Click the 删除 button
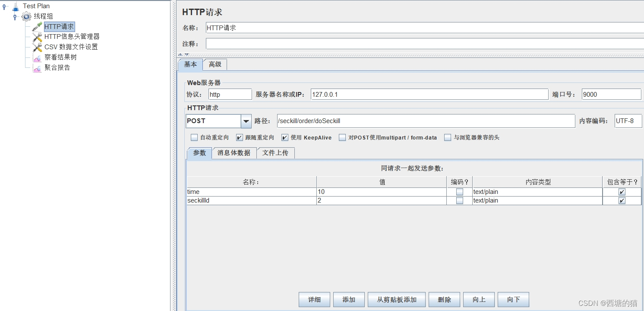644x311 pixels. pyautogui.click(x=444, y=300)
